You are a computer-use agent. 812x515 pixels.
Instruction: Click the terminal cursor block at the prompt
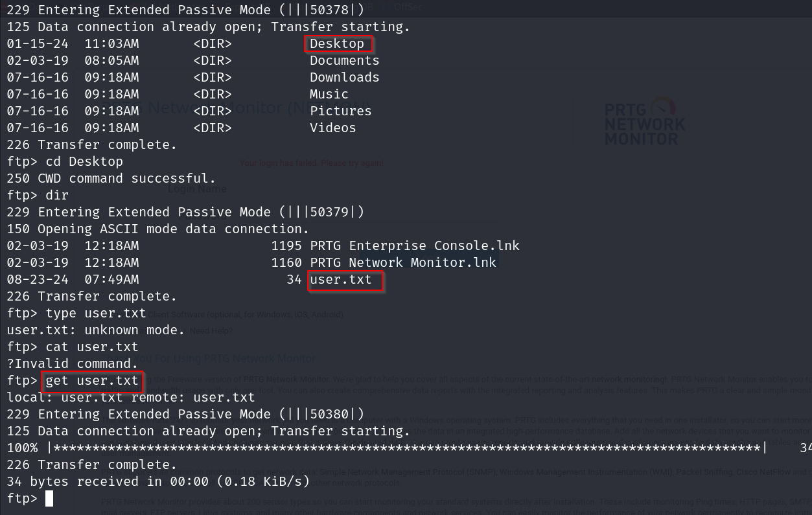[49, 499]
